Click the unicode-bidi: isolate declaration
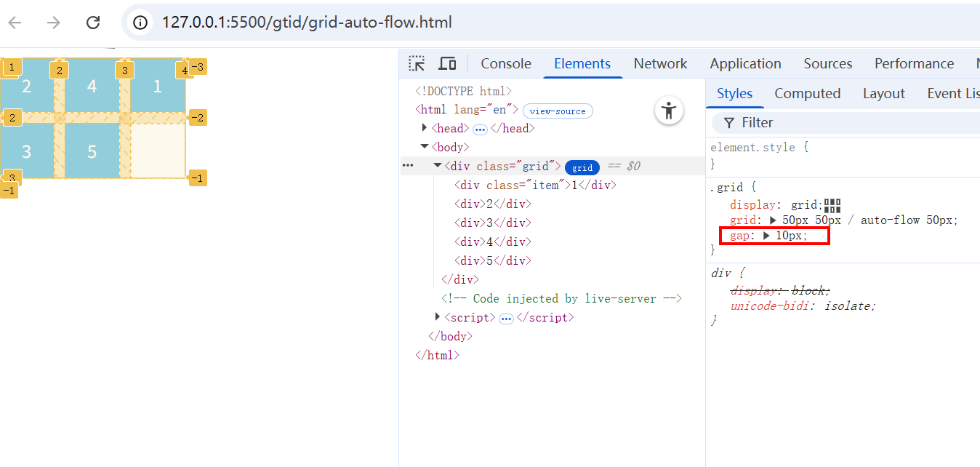This screenshot has width=980, height=467. pos(803,306)
